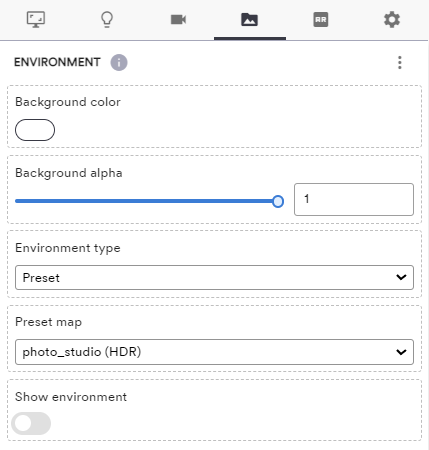Click the ENVIRONMENT section heading
Viewport: 429px width, 450px height.
(x=57, y=62)
